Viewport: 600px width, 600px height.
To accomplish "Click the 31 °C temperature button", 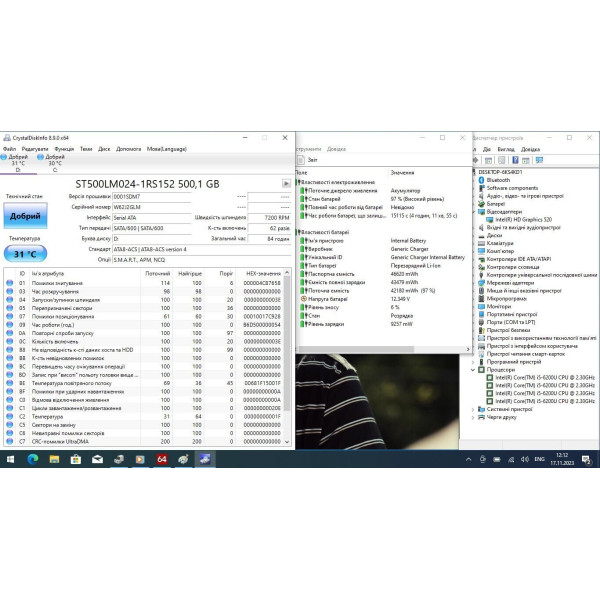I will (x=25, y=254).
